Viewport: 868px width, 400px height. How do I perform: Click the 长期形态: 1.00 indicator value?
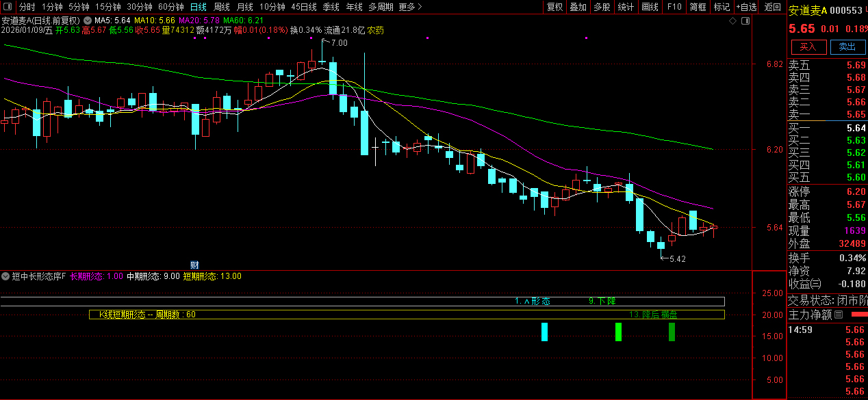[97, 276]
